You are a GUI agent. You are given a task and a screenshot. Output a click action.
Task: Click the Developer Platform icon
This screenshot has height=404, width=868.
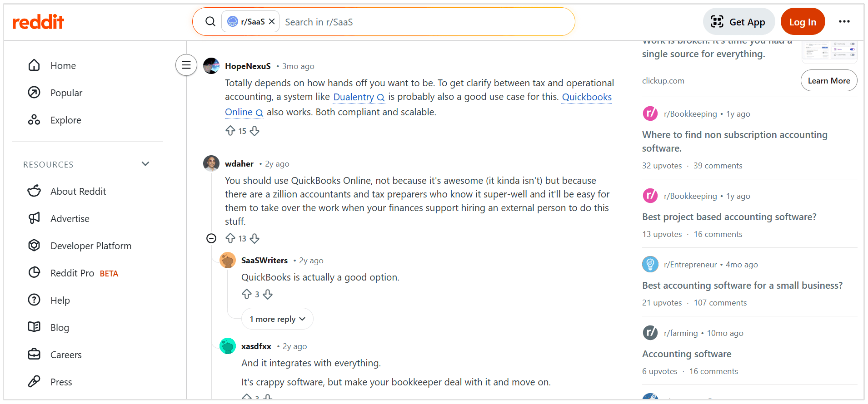pos(34,245)
